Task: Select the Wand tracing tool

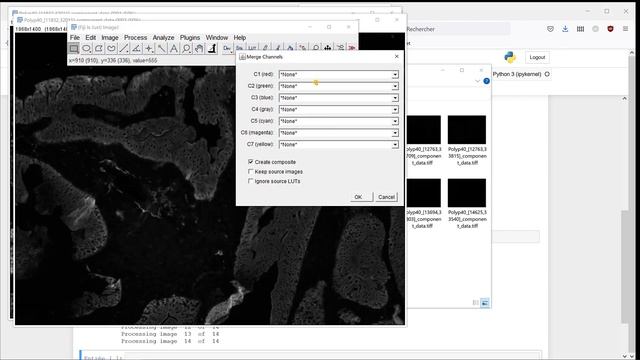Action: coord(162,49)
